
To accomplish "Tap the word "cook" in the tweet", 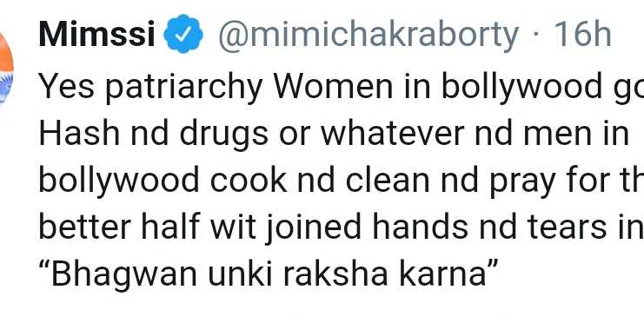I will pos(249,181).
